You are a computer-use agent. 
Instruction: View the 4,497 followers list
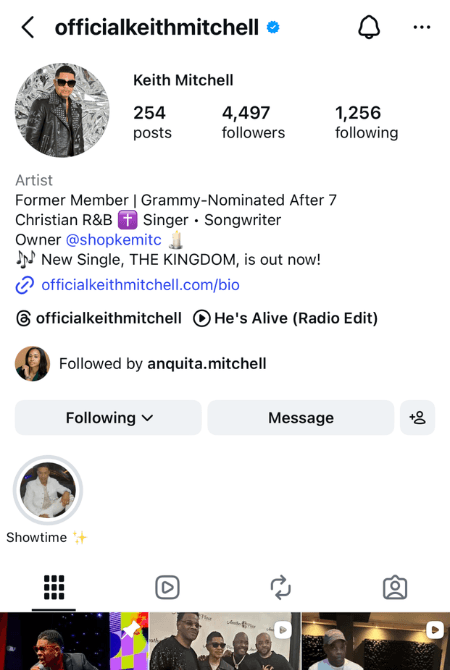[x=253, y=123]
